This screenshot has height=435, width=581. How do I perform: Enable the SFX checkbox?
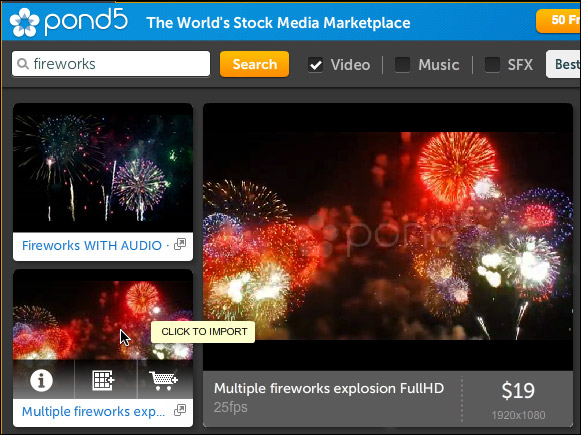pyautogui.click(x=492, y=65)
